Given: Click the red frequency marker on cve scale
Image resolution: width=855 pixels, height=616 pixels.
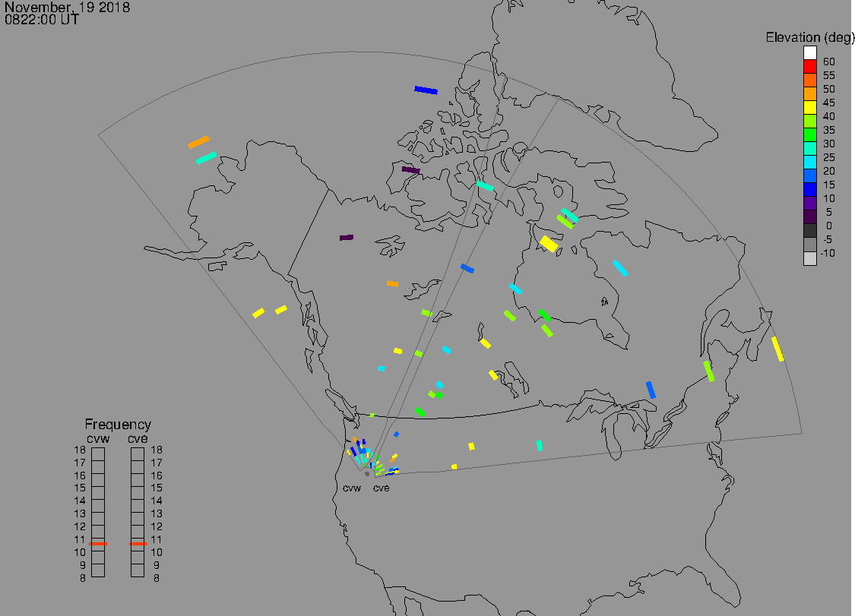Looking at the screenshot, I should (138, 544).
